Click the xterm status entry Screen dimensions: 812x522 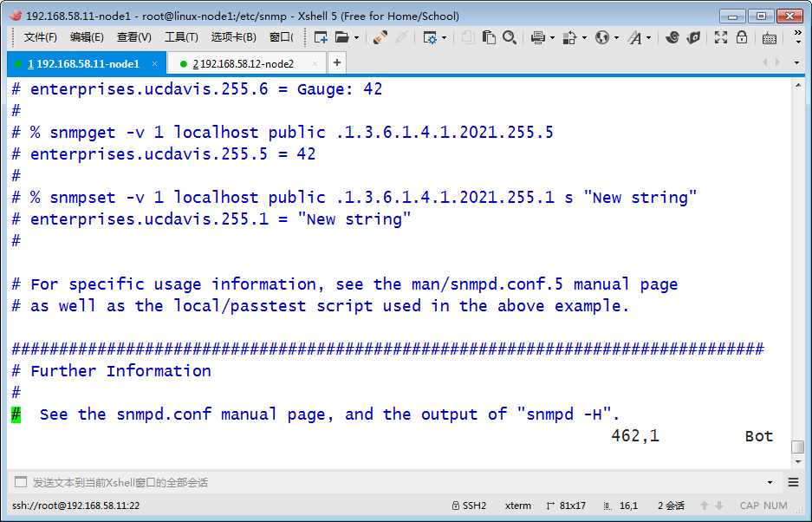pyautogui.click(x=518, y=506)
